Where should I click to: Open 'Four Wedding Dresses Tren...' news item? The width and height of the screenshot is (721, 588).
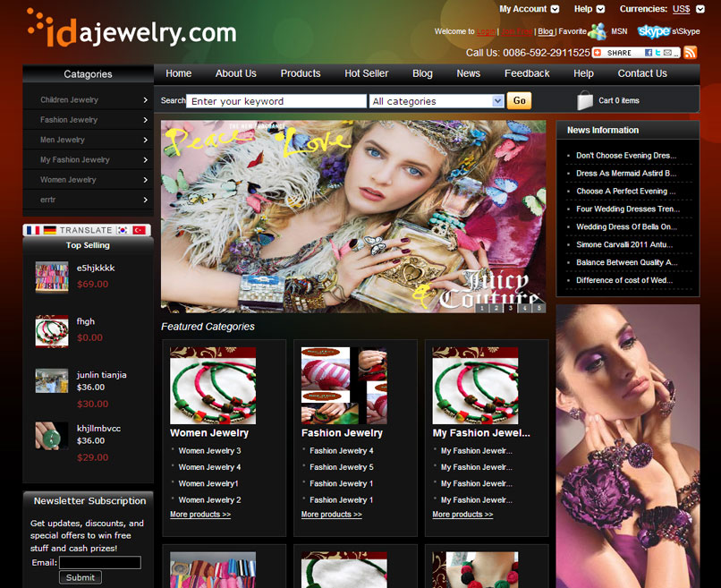coord(628,209)
